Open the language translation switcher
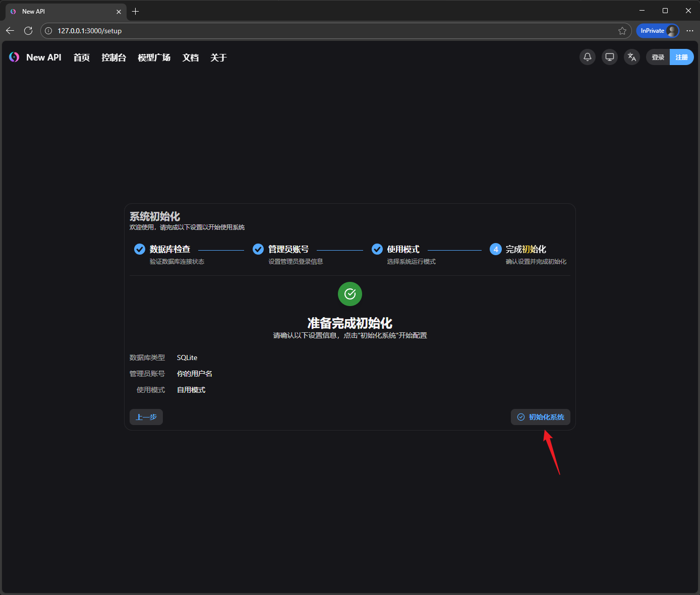The width and height of the screenshot is (700, 595). tap(632, 57)
